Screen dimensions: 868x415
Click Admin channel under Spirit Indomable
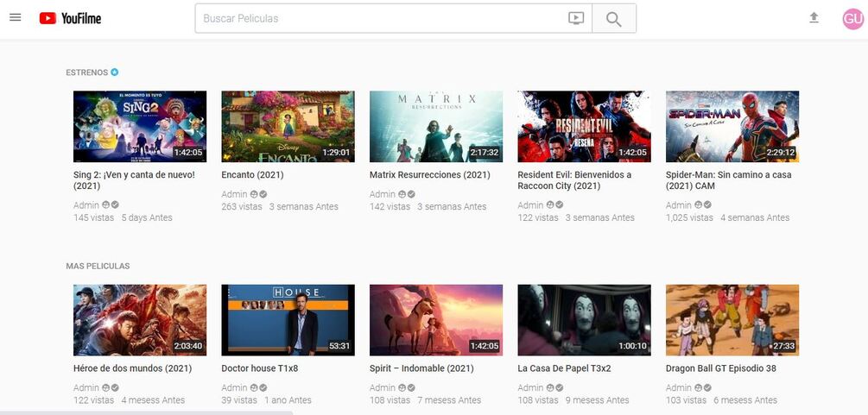(383, 388)
